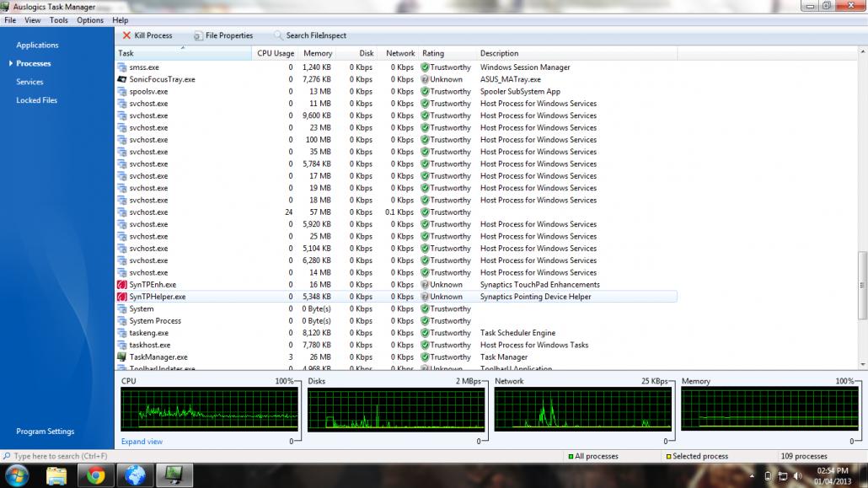This screenshot has height=488, width=868.
Task: Open Google Chrome from the taskbar
Action: (95, 476)
